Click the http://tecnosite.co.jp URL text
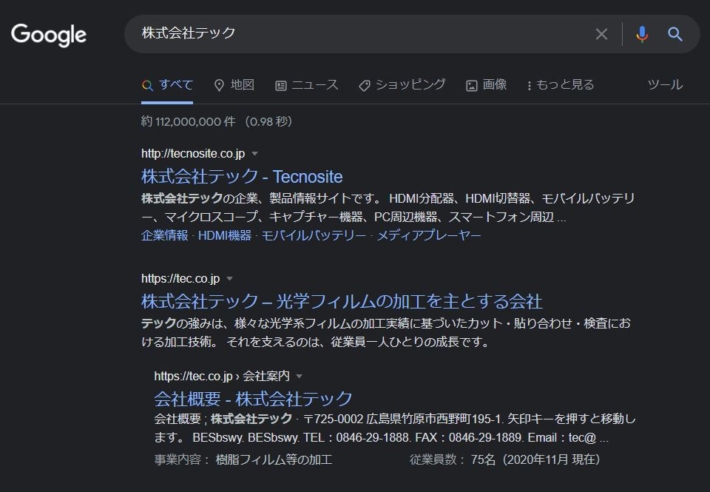Screen dimensions: 710x492 (x=193, y=154)
